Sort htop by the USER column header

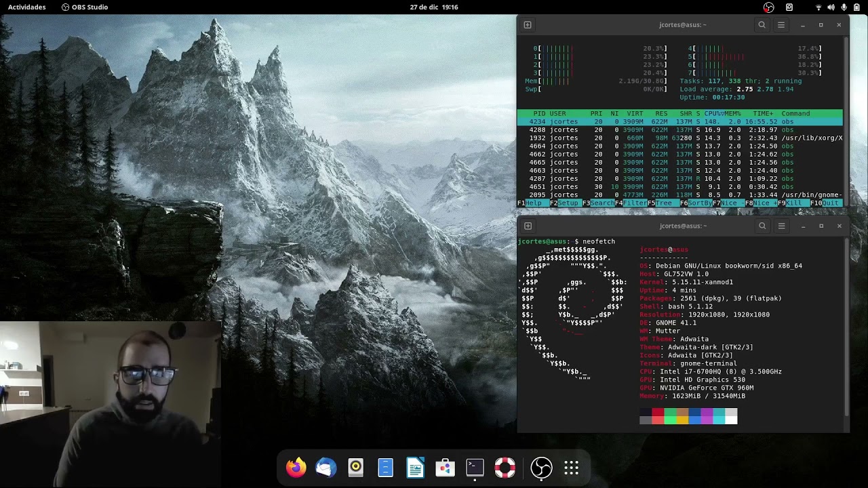557,113
